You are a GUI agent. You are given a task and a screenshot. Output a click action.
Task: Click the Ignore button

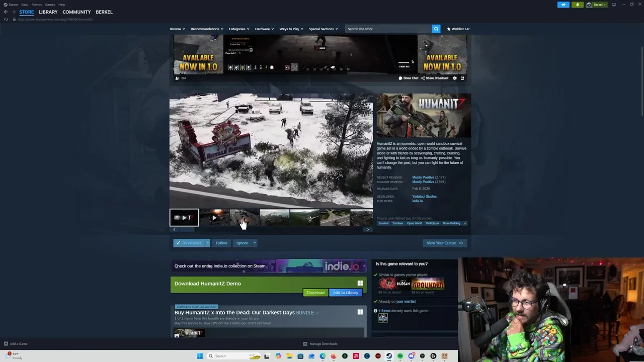point(242,243)
